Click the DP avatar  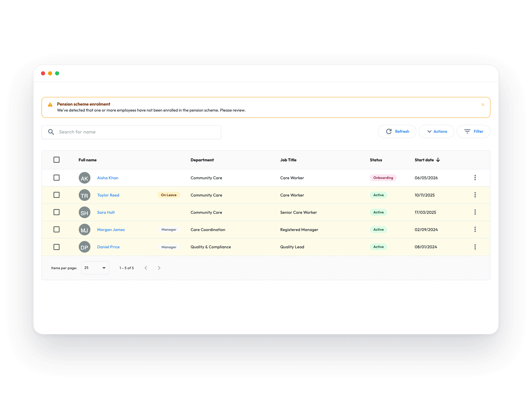[84, 247]
